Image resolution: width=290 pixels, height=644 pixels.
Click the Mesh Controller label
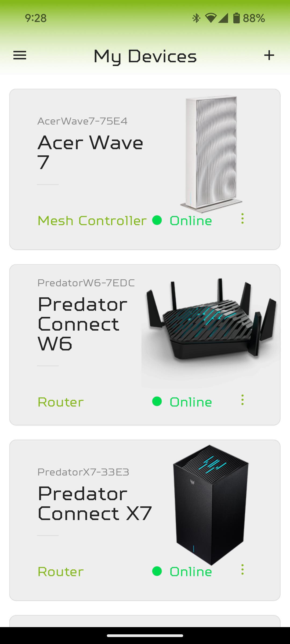coord(92,221)
